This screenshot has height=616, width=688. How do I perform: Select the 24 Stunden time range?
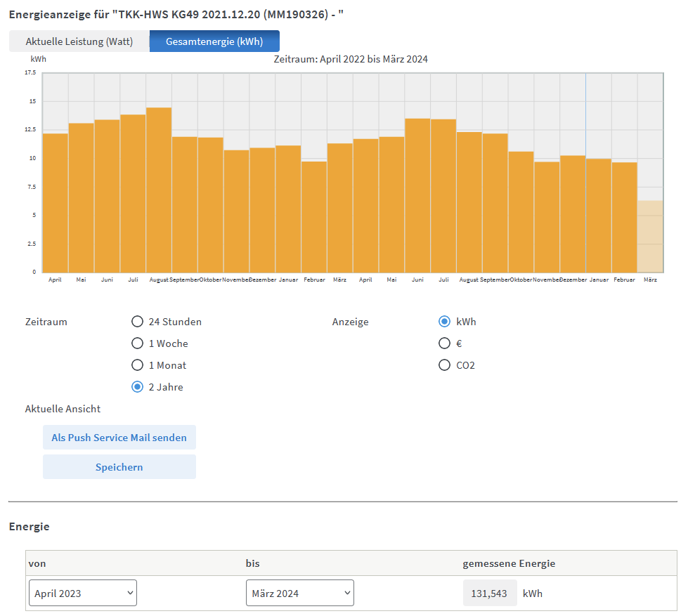point(137,322)
